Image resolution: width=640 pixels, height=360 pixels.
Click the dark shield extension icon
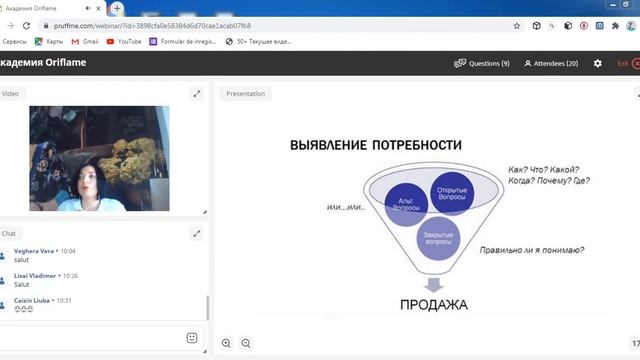click(568, 26)
